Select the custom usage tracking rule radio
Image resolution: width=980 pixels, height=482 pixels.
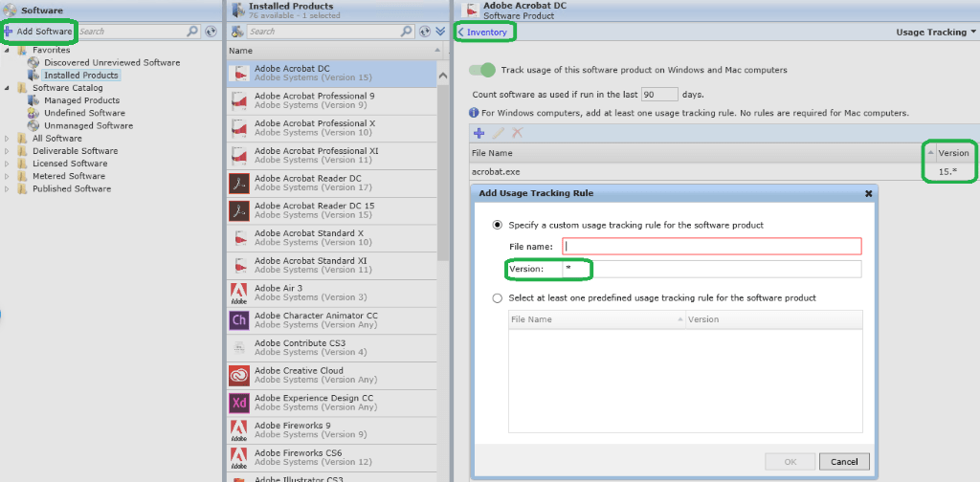pyautogui.click(x=497, y=225)
